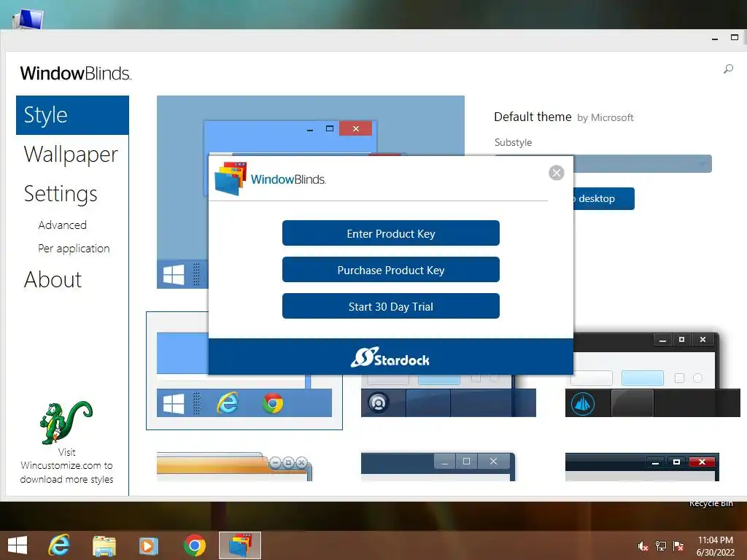This screenshot has width=747, height=560.
Task: Click the muted volume tray icon
Action: (x=643, y=546)
